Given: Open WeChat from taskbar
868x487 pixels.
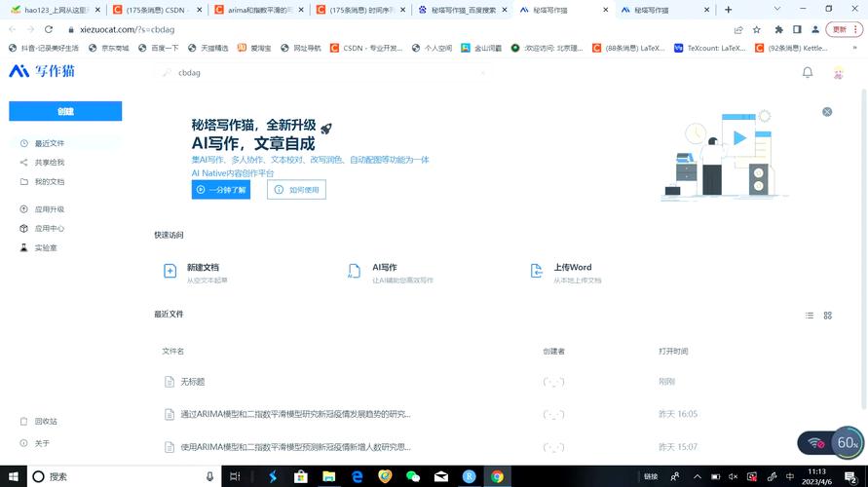Looking at the screenshot, I should (x=412, y=476).
